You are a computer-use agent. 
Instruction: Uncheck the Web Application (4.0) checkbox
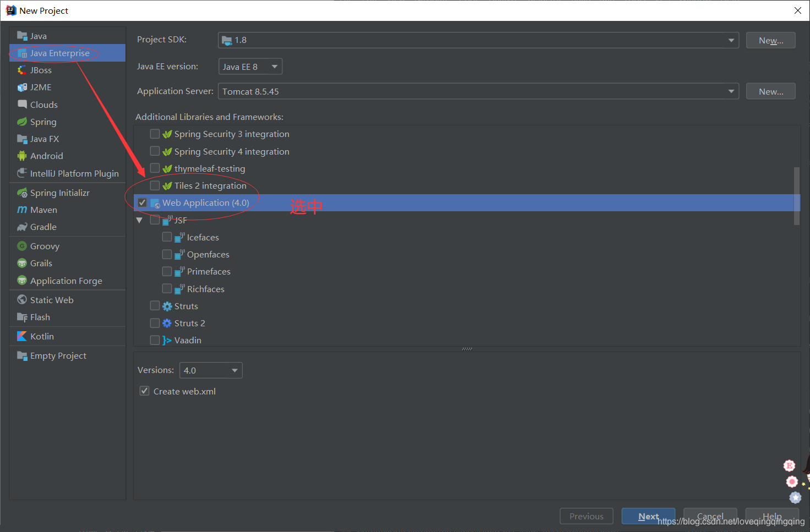[143, 202]
